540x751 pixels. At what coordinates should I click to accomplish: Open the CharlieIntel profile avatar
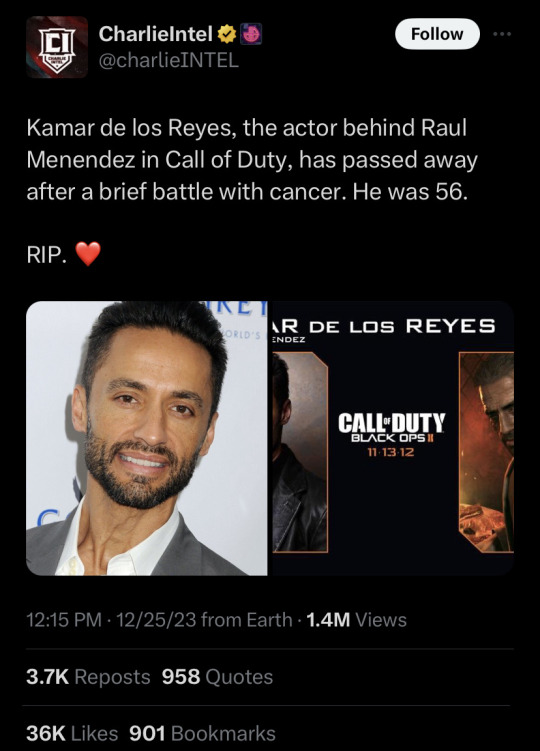(57, 47)
